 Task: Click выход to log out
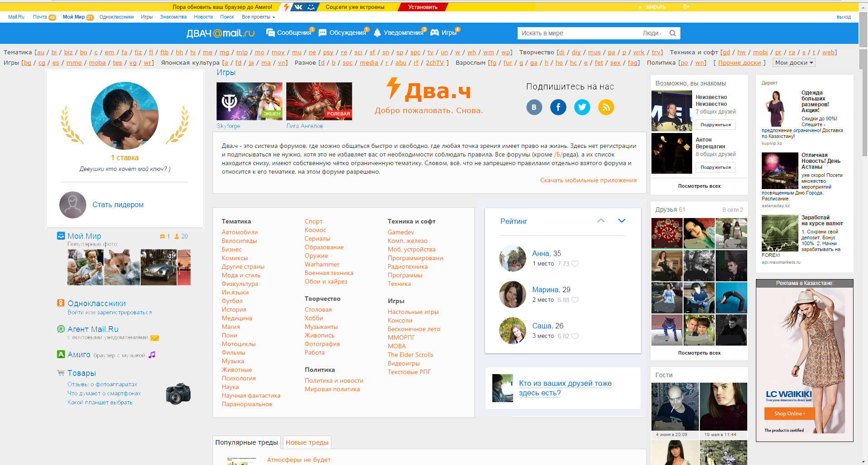844,17
